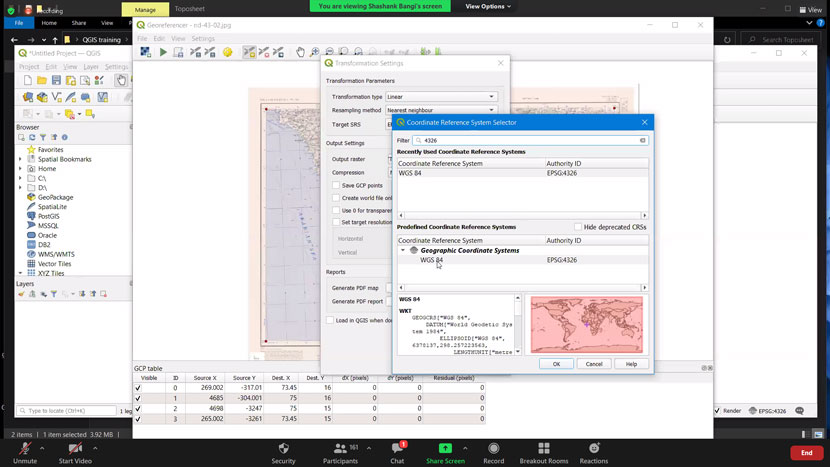
Task: Open Data Source Manager icon in QGIS
Action: point(28,97)
